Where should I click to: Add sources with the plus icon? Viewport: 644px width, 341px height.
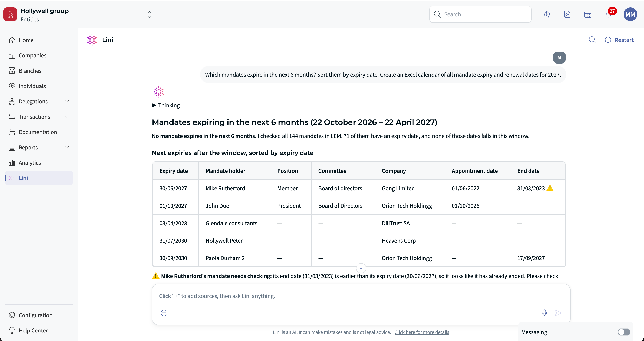164,313
